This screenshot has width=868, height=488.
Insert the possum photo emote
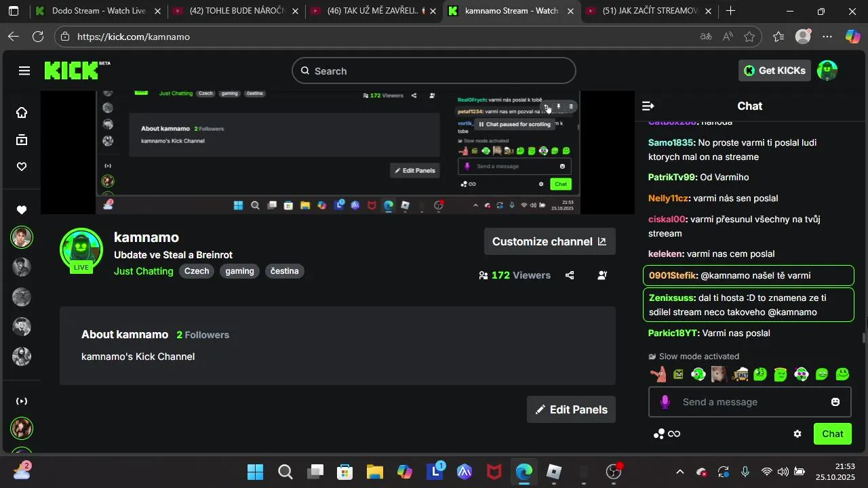[x=719, y=373]
